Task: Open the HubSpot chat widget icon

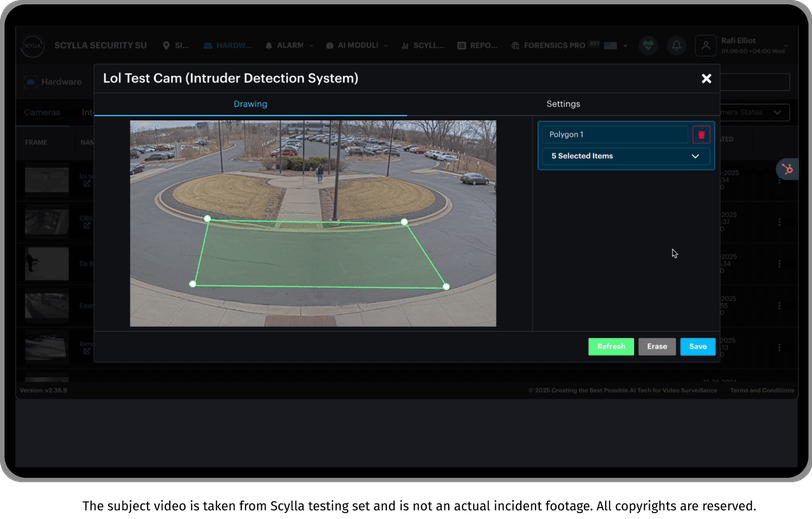Action: point(787,169)
